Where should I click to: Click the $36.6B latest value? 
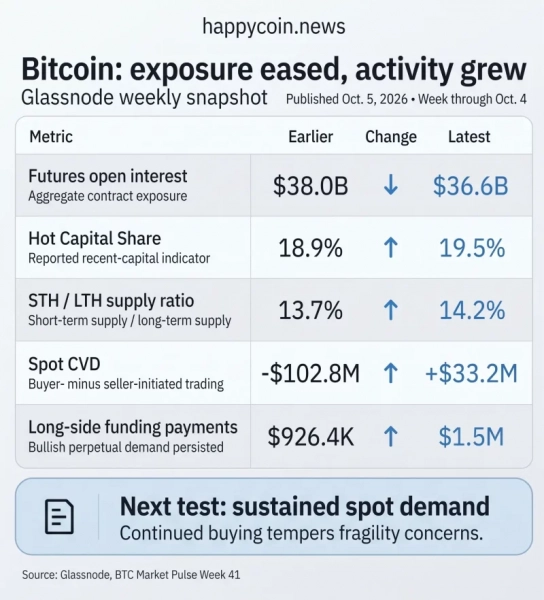click(x=471, y=186)
